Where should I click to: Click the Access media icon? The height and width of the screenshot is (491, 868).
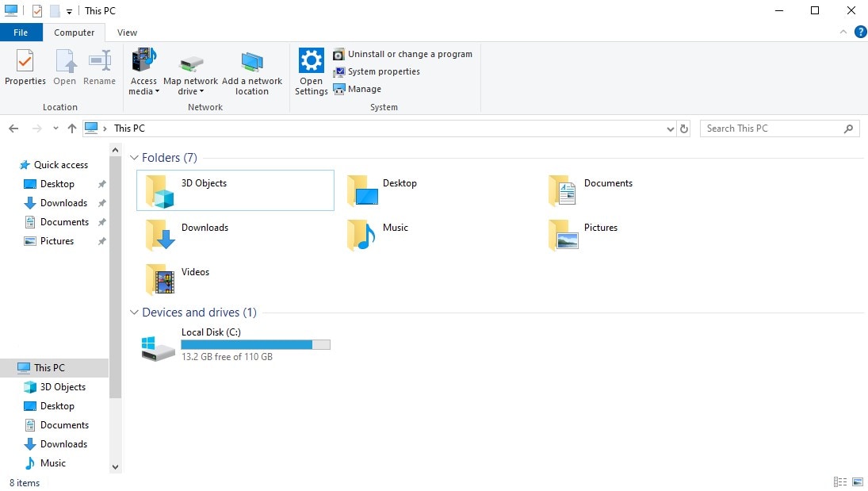[x=144, y=59]
